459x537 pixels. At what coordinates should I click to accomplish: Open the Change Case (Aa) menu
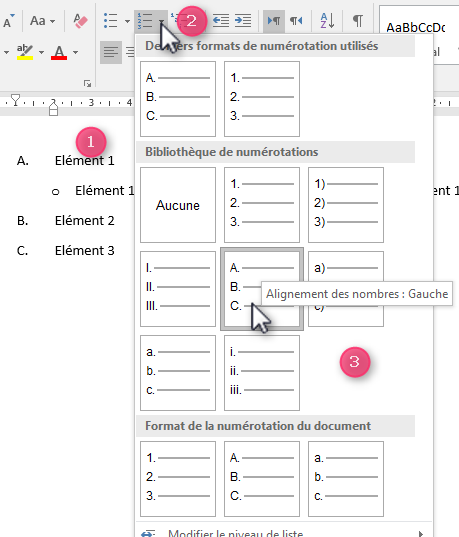(42, 21)
